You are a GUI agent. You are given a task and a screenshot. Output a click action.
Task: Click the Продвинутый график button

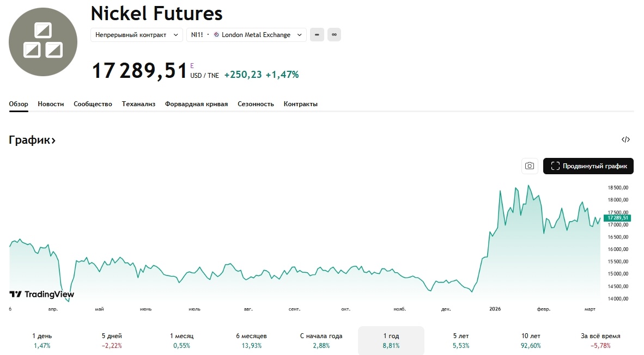point(588,166)
